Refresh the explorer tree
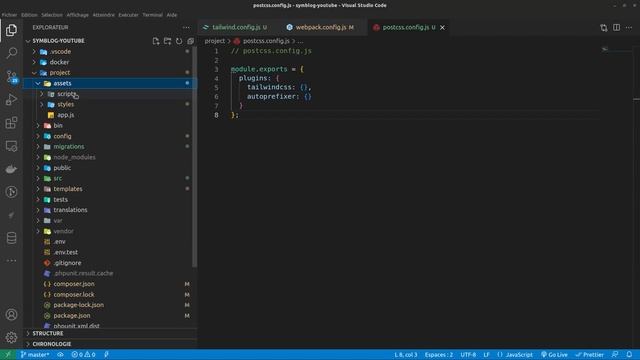 coord(179,41)
